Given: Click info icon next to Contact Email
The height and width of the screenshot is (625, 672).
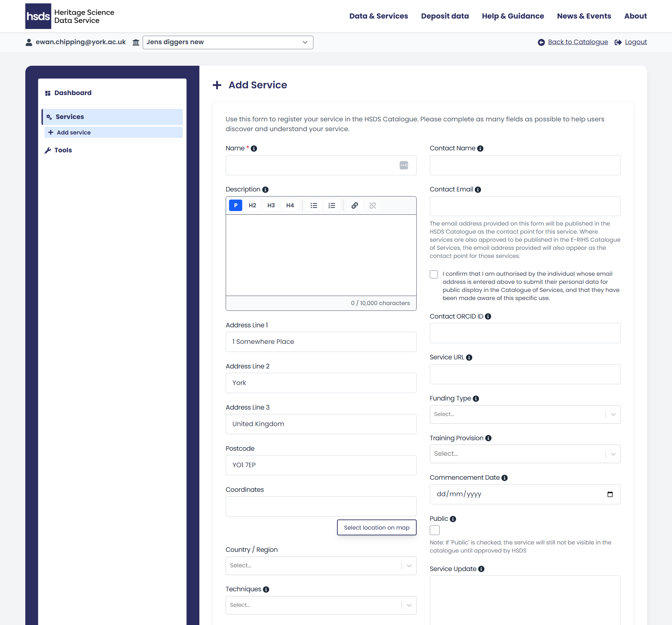Looking at the screenshot, I should [478, 190].
